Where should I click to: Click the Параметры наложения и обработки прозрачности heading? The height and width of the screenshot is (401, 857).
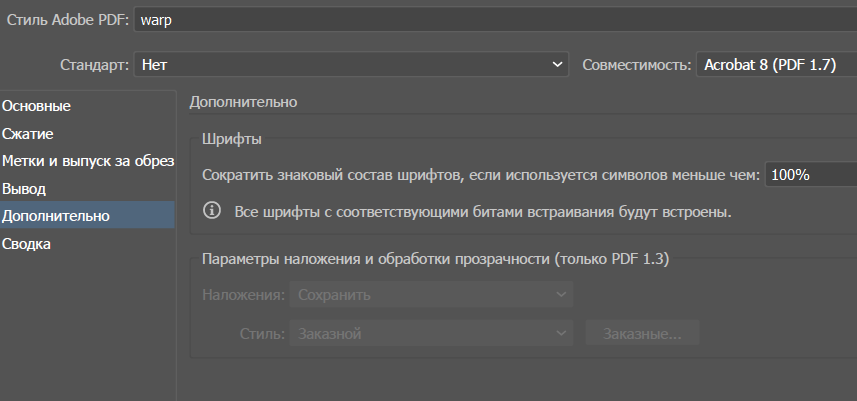435,259
